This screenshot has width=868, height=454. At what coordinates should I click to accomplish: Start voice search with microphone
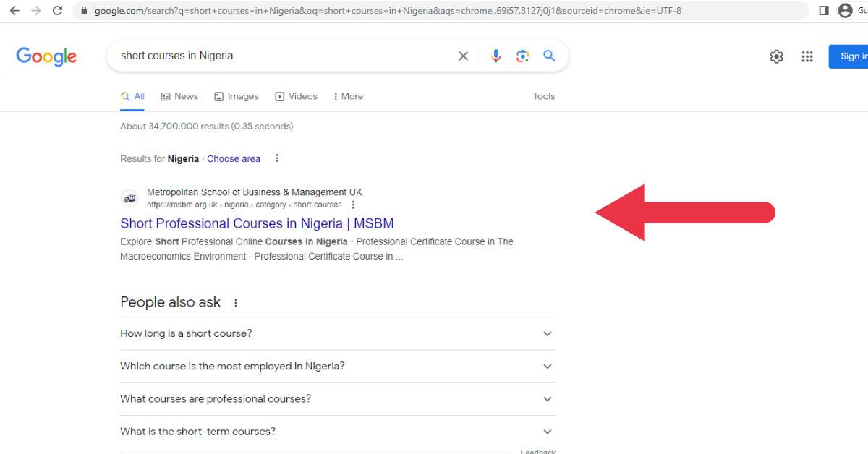click(x=496, y=56)
